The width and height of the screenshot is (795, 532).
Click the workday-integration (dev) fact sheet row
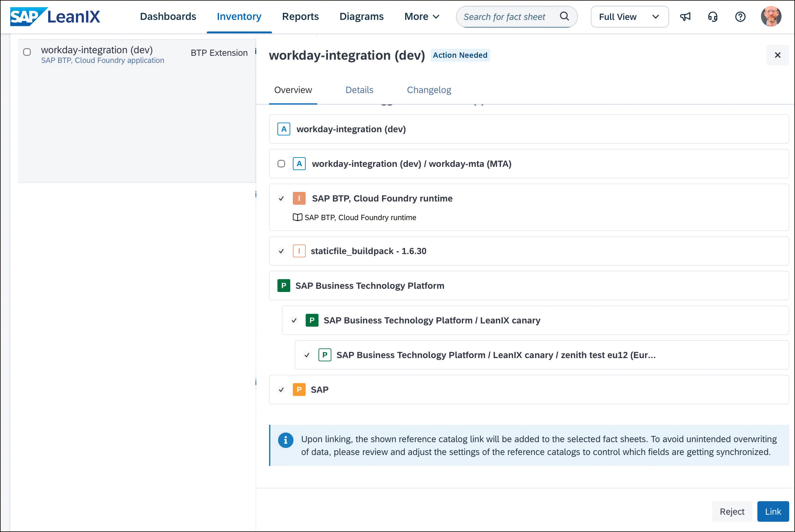529,129
